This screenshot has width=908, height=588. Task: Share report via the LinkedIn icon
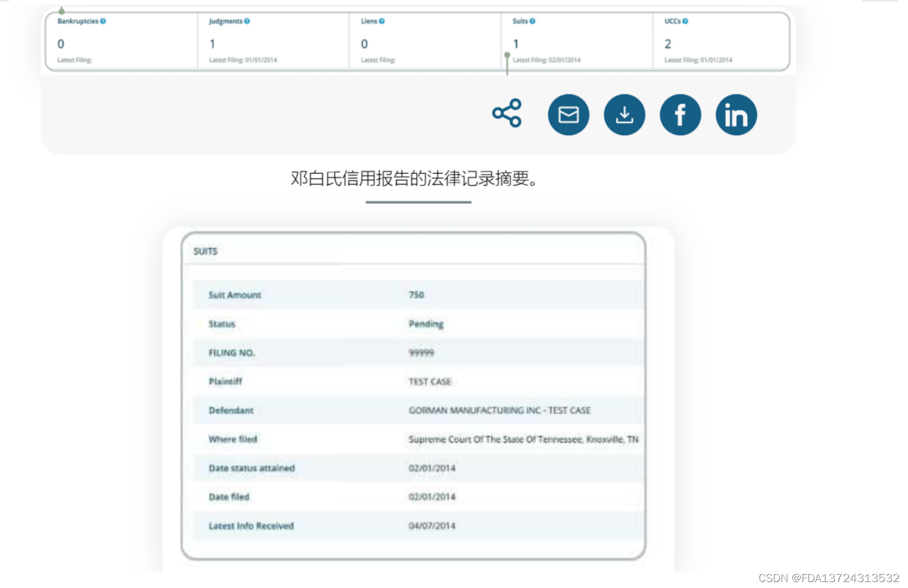(x=736, y=115)
